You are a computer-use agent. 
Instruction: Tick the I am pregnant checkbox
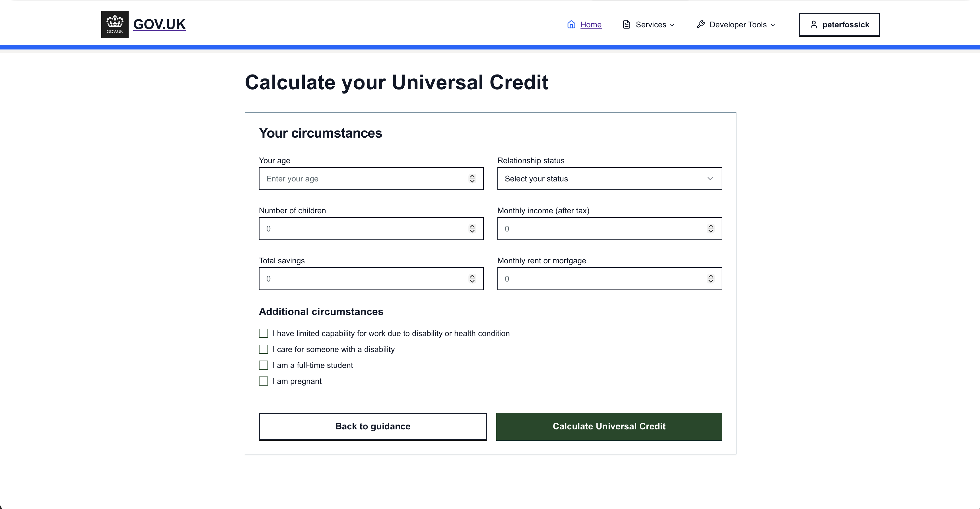[263, 381]
